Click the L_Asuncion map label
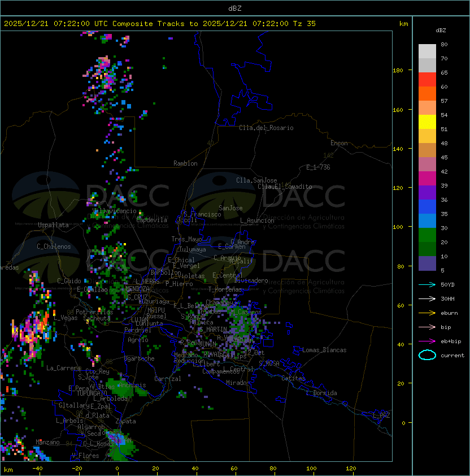Screen dimensions: 470x476 point(257,220)
